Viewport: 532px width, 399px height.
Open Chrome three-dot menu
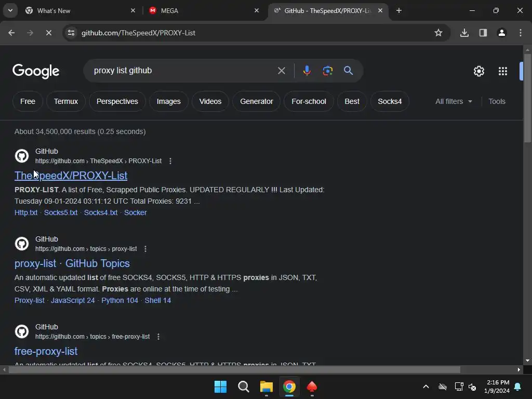521,33
